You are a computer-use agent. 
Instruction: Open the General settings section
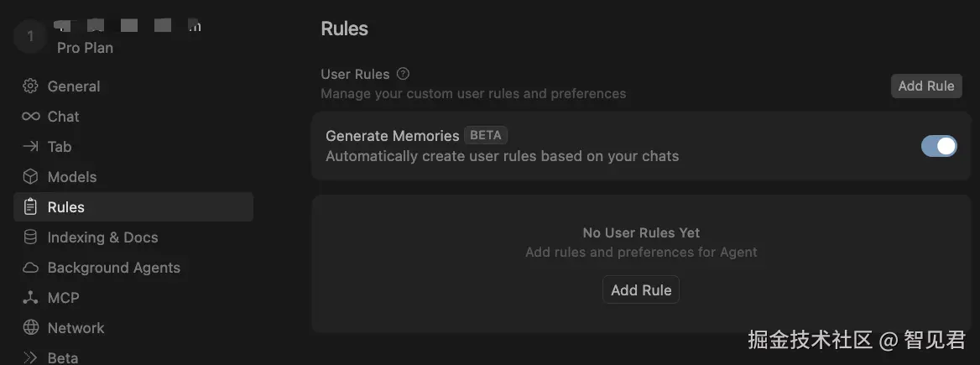(74, 86)
